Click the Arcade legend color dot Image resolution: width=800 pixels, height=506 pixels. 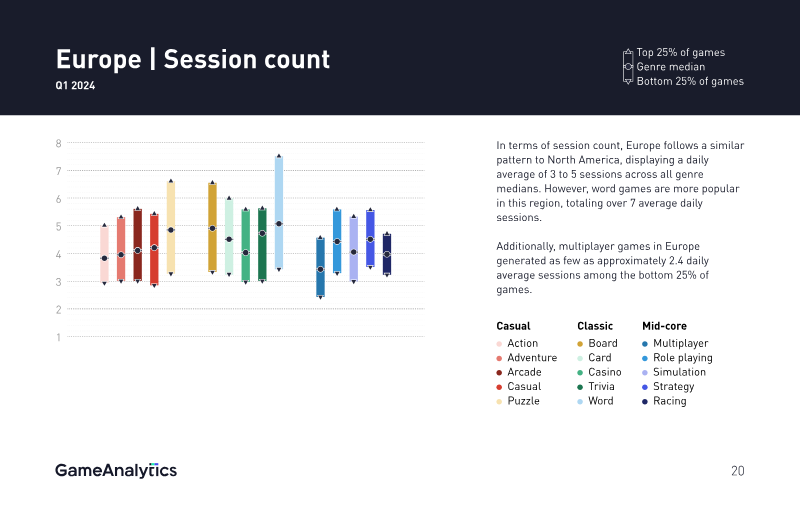click(499, 372)
